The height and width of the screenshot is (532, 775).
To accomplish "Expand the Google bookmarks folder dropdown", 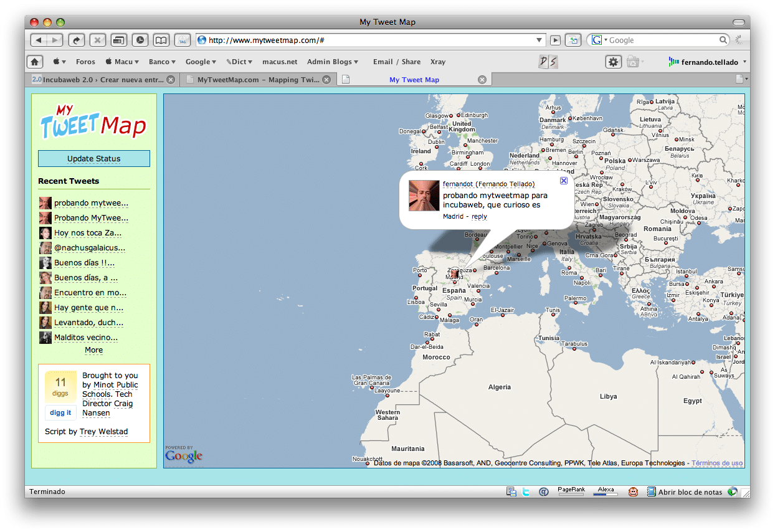I will pos(201,62).
